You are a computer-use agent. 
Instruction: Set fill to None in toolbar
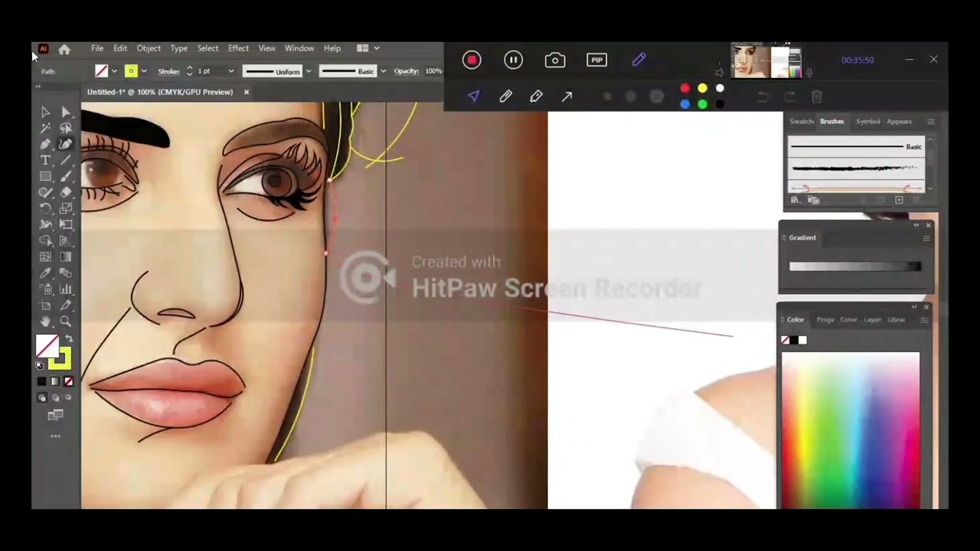point(68,381)
